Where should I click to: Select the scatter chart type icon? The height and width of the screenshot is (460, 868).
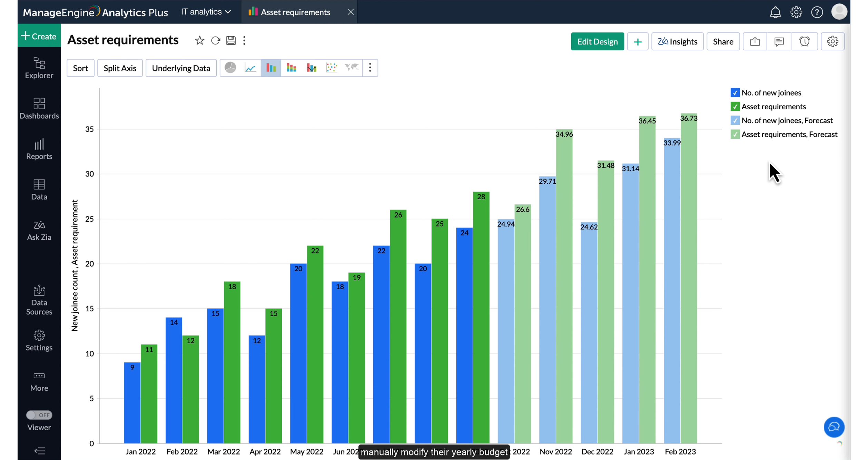pos(332,68)
